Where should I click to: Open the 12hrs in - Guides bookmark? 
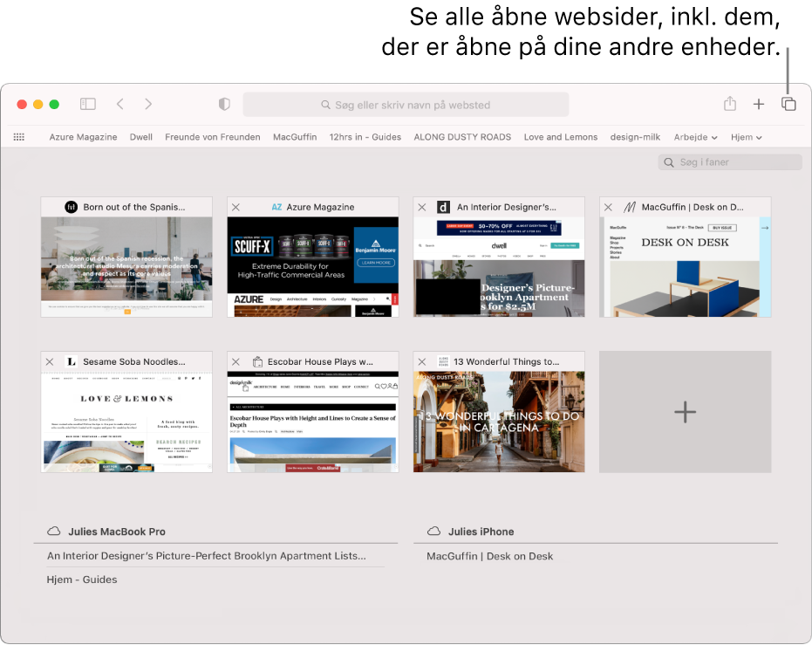tap(365, 137)
